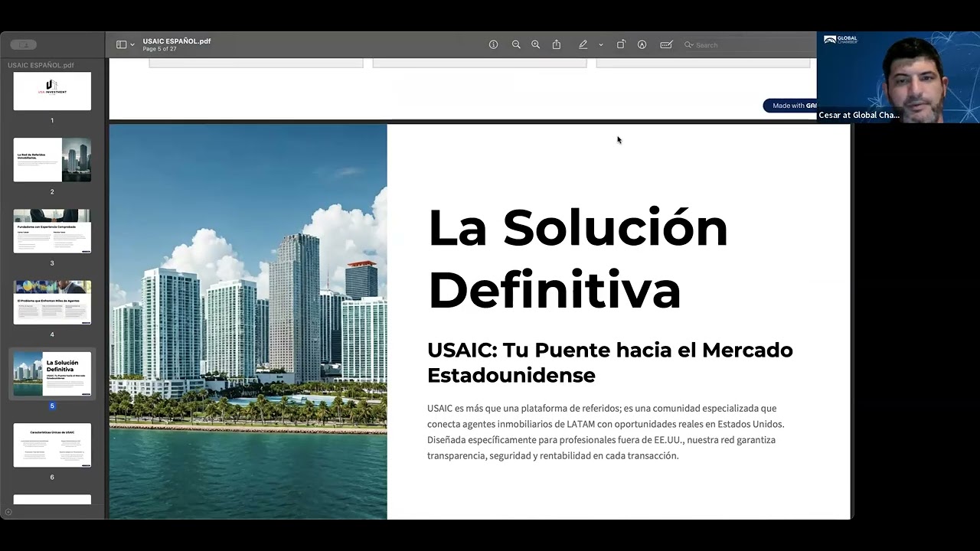Select the highlight pen tool

click(x=583, y=44)
